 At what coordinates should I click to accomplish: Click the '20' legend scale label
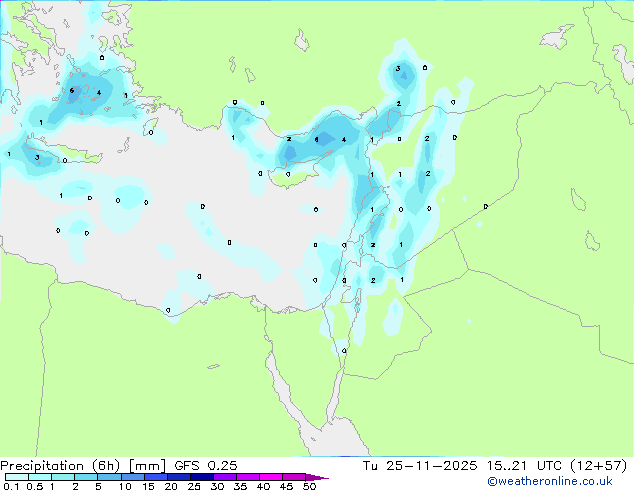pos(171,486)
